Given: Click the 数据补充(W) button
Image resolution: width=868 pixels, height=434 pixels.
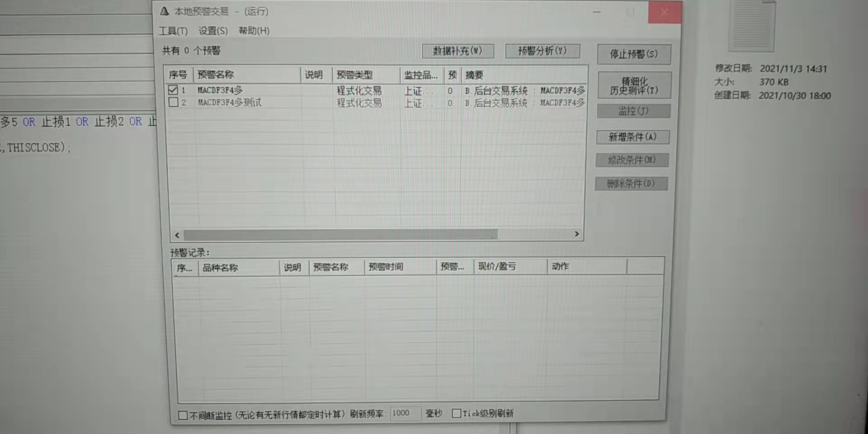Looking at the screenshot, I should coord(458,51).
